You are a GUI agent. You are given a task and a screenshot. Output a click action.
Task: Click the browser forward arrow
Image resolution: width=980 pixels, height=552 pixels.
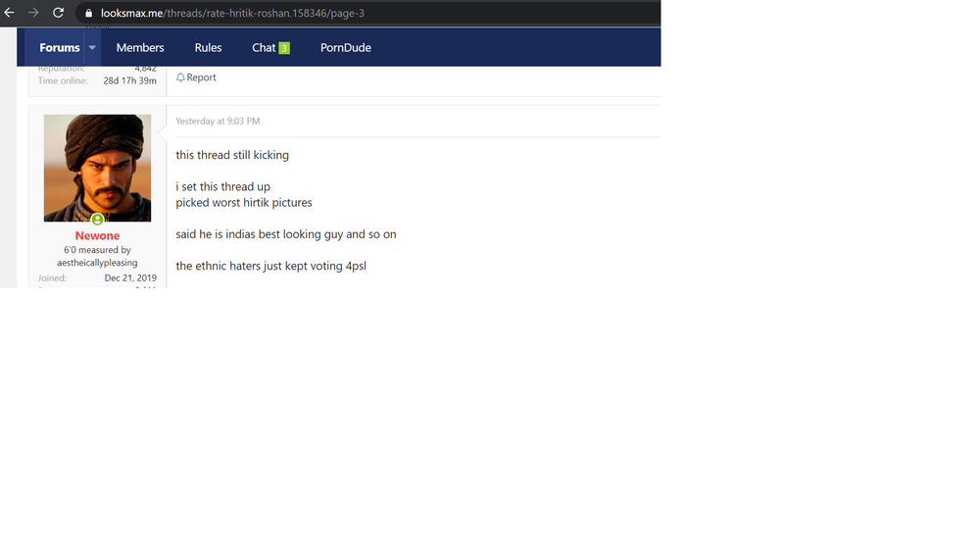[x=33, y=13]
